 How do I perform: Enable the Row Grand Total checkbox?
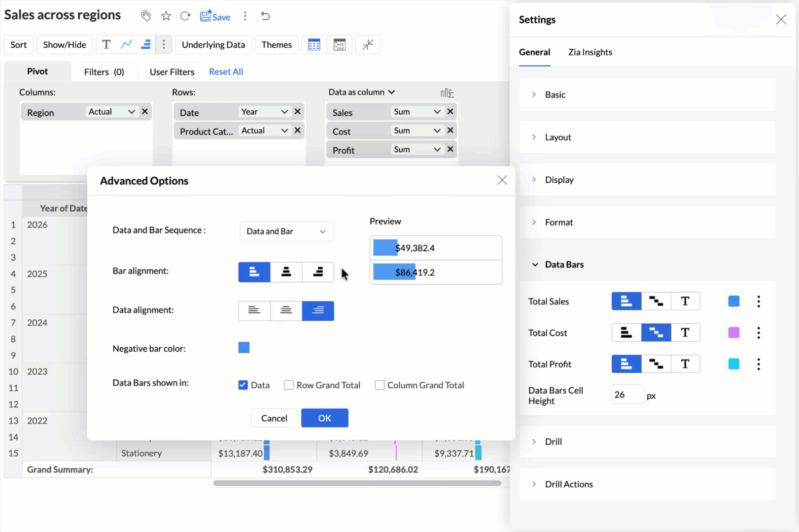point(289,385)
